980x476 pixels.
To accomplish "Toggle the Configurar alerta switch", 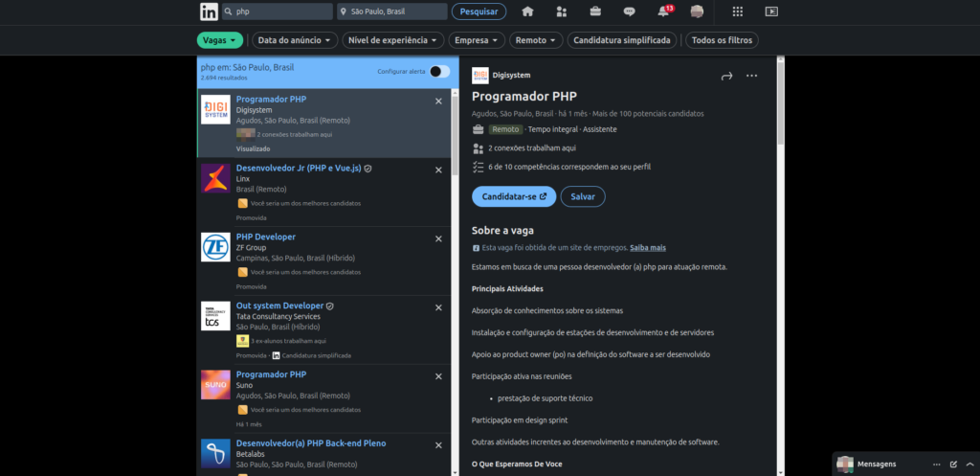I will click(439, 71).
